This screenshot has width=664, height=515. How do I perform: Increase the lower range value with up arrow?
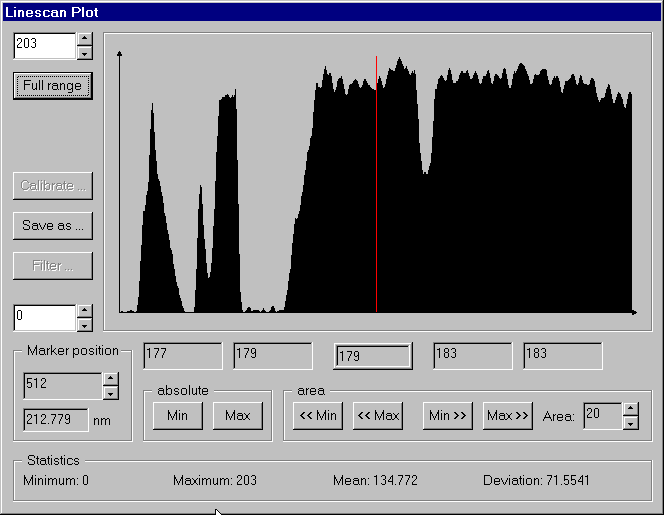84,312
